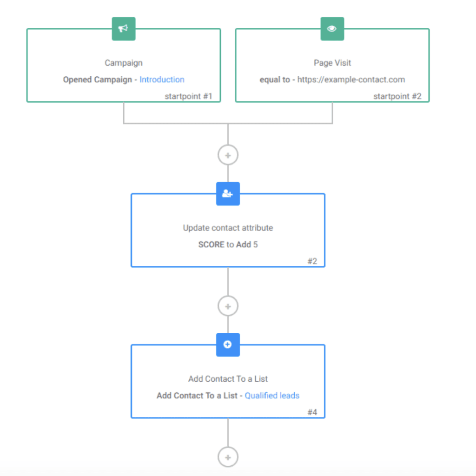Select the Page Visit startpoint node

(x=332, y=63)
